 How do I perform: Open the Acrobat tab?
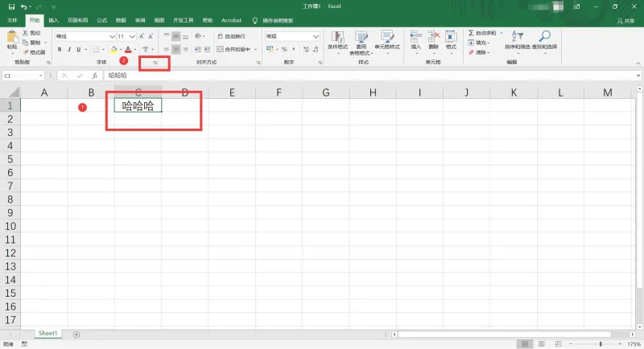coord(231,20)
